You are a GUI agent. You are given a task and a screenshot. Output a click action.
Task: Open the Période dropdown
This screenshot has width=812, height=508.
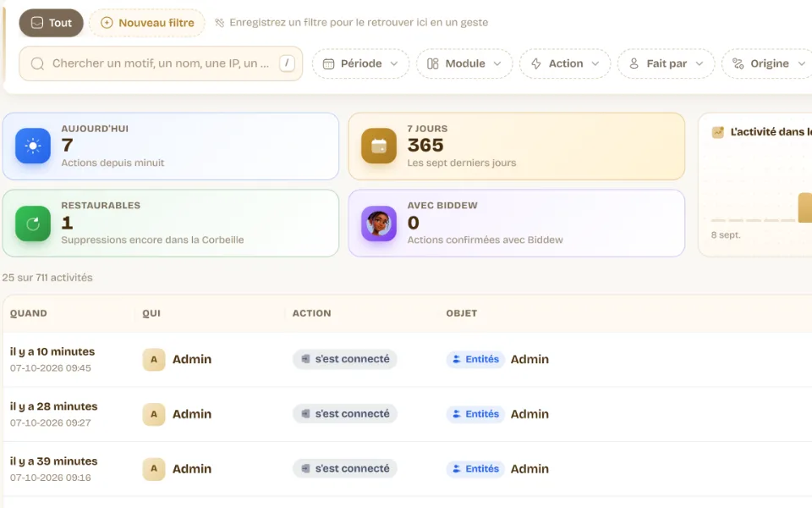(x=360, y=63)
